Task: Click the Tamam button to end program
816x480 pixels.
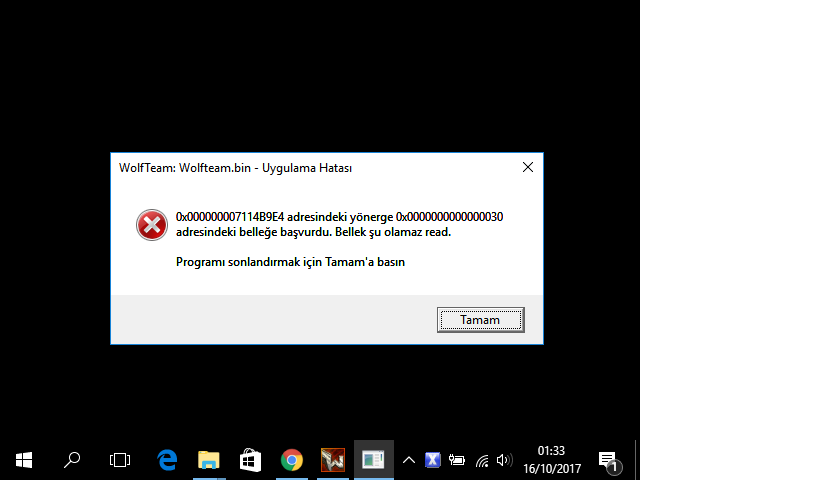Action: (480, 320)
